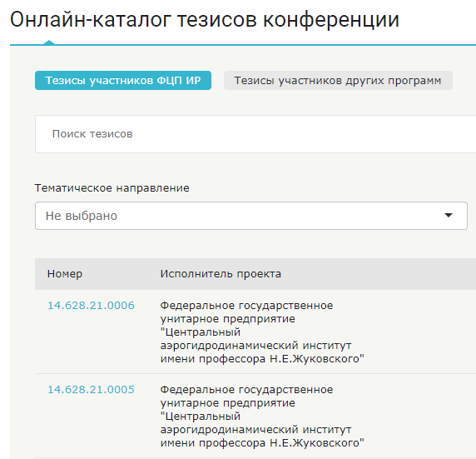Viewport: 476px width, 459px height.
Task: Select executor text in the 14.628.21.0006 row
Action: click(262, 332)
